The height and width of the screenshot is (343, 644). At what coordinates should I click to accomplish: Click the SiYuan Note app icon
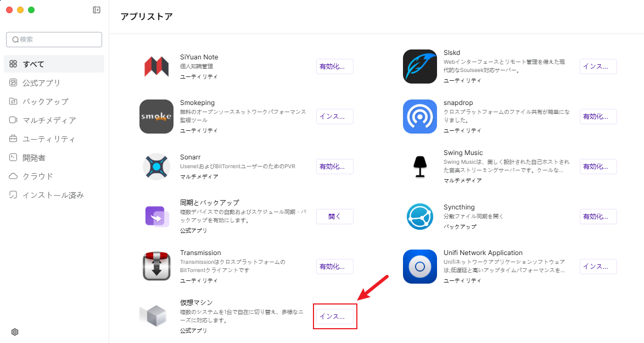pos(156,67)
